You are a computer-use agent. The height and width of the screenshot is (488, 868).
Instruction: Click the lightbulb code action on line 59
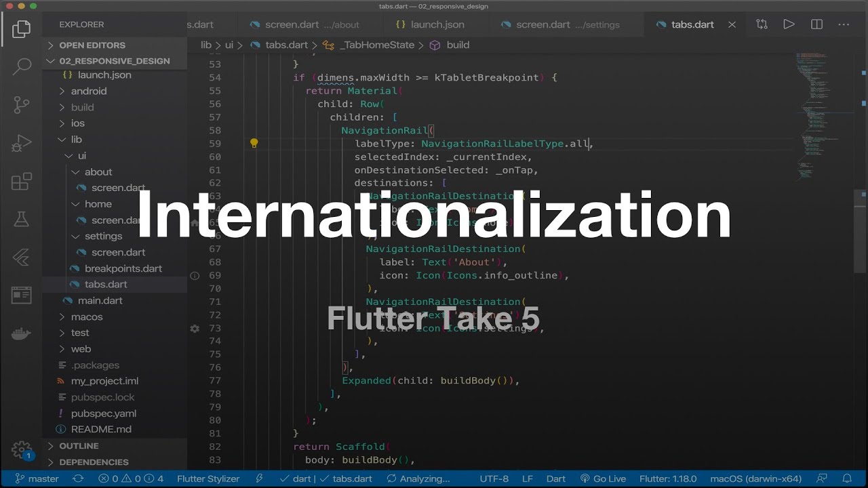click(x=254, y=143)
